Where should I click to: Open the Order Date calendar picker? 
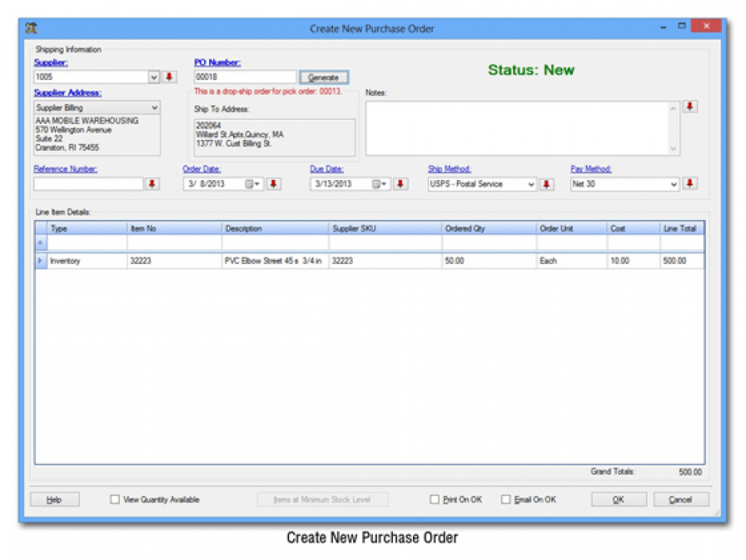point(252,184)
